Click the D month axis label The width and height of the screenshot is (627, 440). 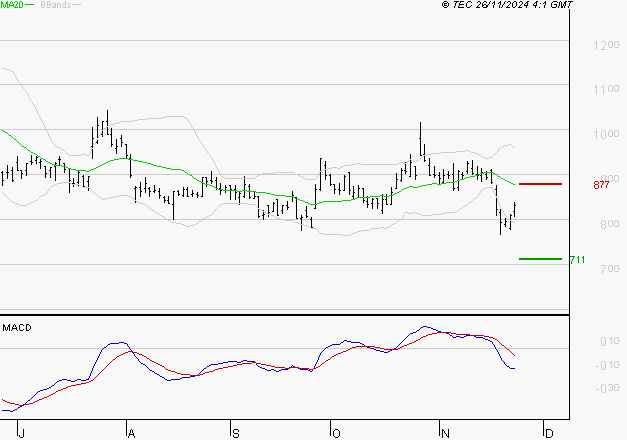549,434
